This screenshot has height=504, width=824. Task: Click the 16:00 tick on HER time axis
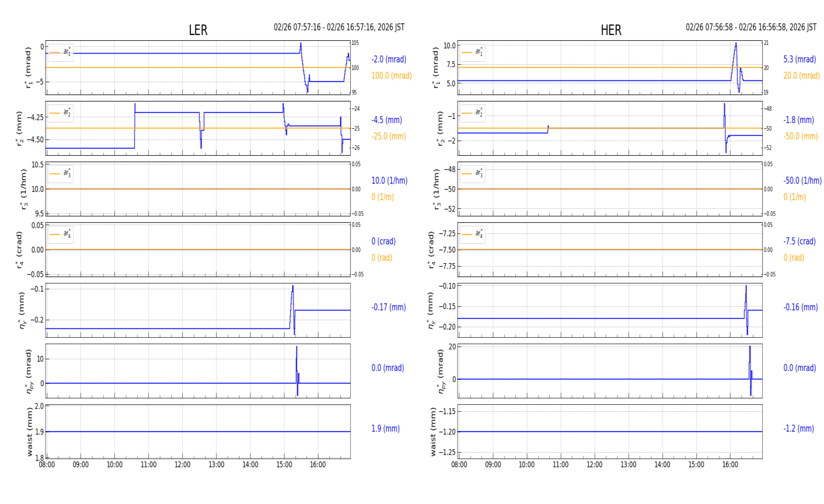click(729, 465)
